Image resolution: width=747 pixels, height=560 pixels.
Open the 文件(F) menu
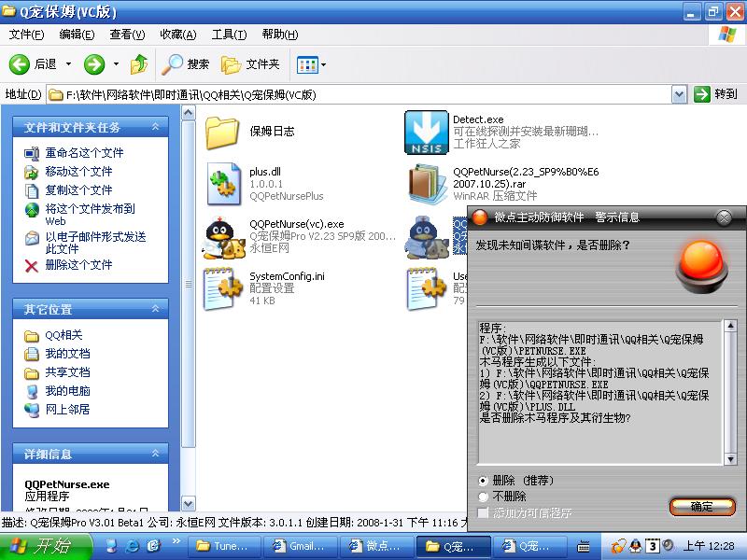pyautogui.click(x=26, y=35)
